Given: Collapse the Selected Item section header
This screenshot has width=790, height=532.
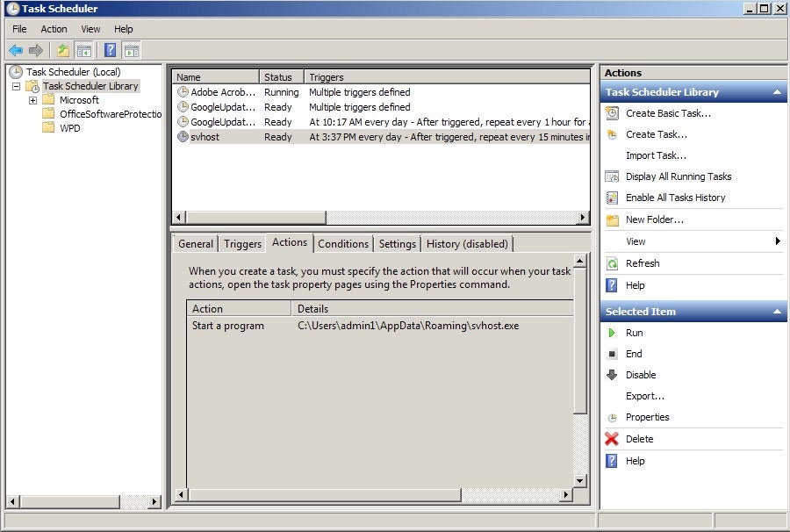Looking at the screenshot, I should (777, 312).
